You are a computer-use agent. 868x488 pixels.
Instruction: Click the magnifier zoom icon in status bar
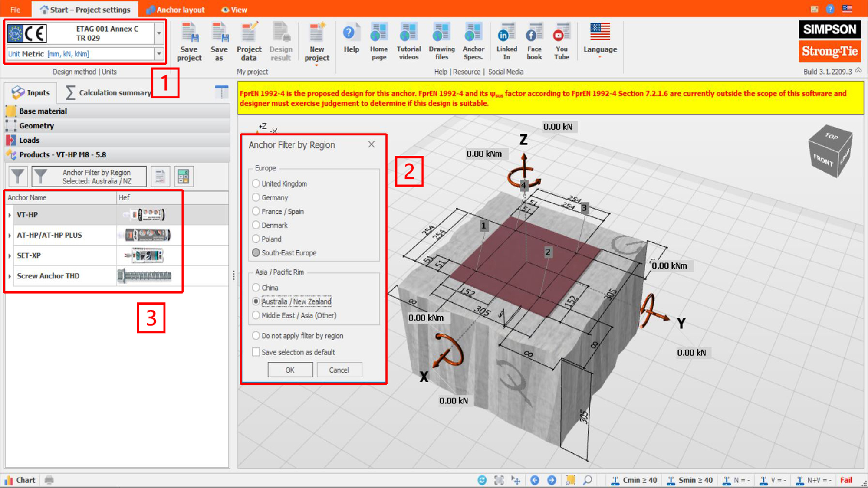pos(588,480)
